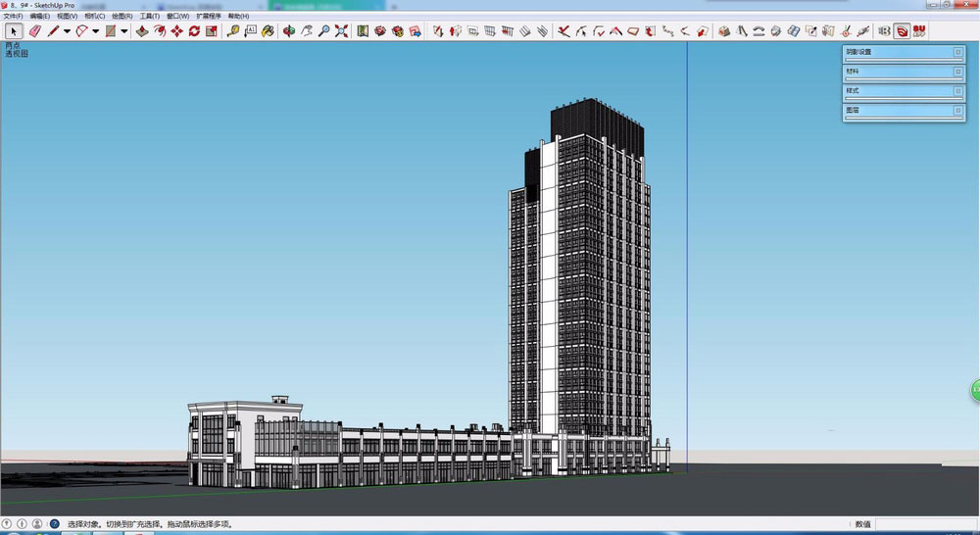Click the Tape Measure tool
This screenshot has width=980, height=535.
[x=233, y=31]
